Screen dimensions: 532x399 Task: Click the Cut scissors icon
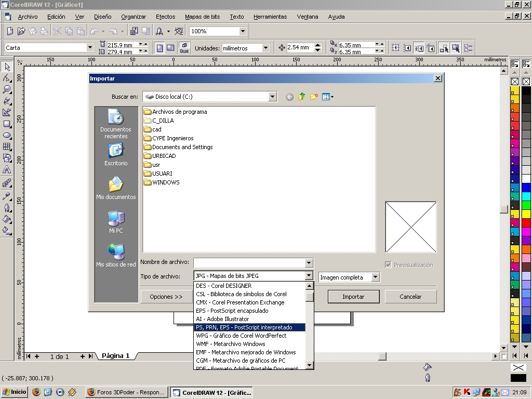click(57, 31)
